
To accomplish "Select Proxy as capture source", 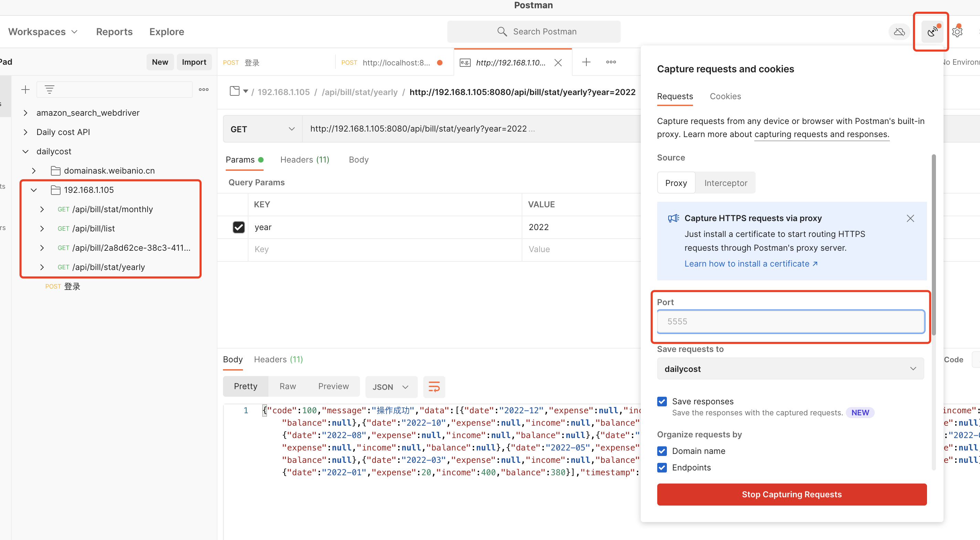I will pyautogui.click(x=676, y=183).
